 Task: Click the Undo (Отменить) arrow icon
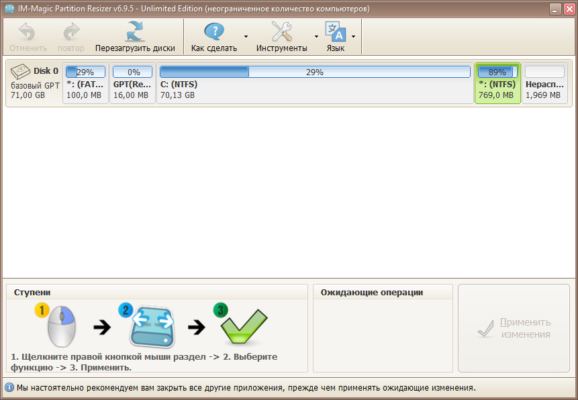pos(27,32)
